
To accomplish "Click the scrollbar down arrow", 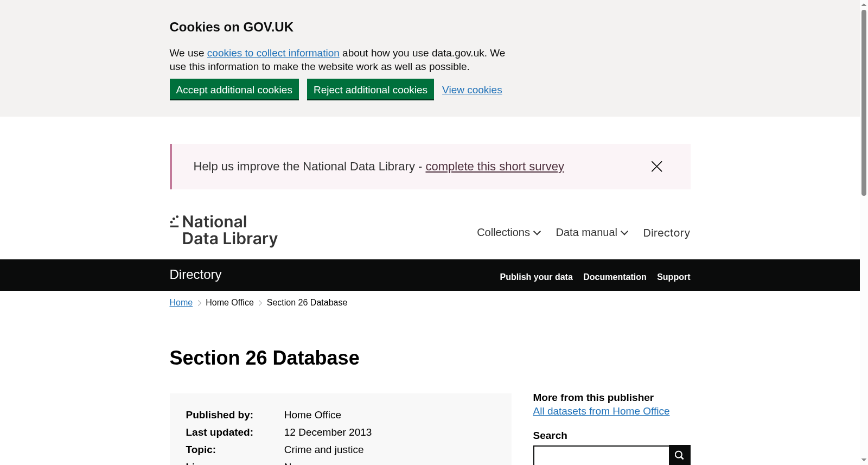I will click(x=864, y=460).
